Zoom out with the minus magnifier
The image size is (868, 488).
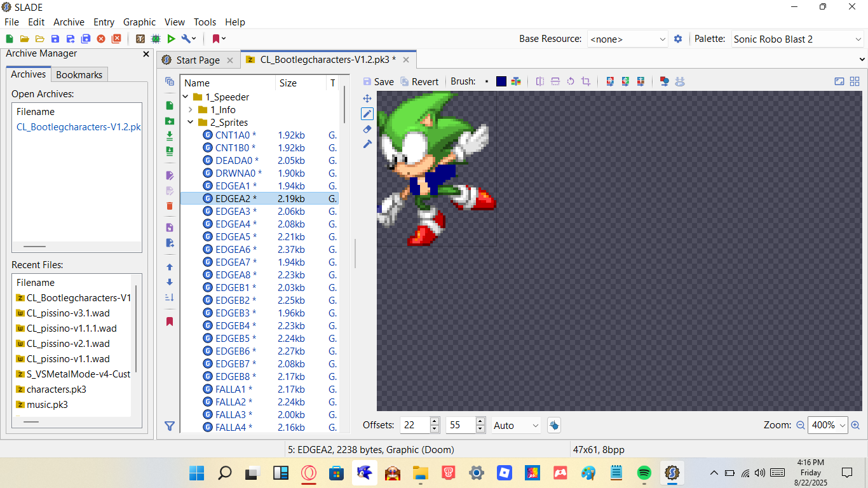coord(801,425)
